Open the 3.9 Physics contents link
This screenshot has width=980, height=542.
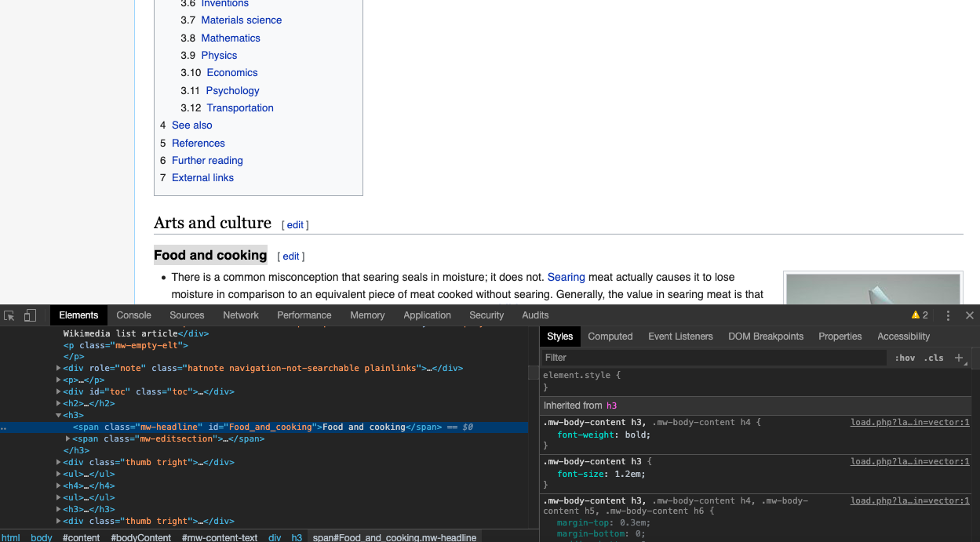pyautogui.click(x=219, y=55)
